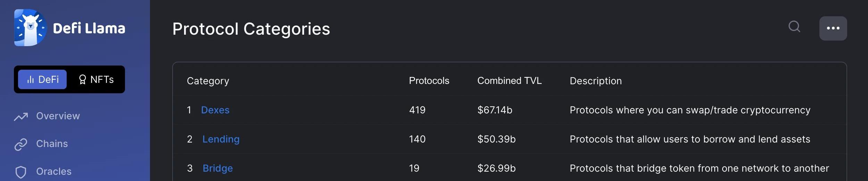Click the Oracles shield icon
This screenshot has height=181, width=868.
point(21,172)
